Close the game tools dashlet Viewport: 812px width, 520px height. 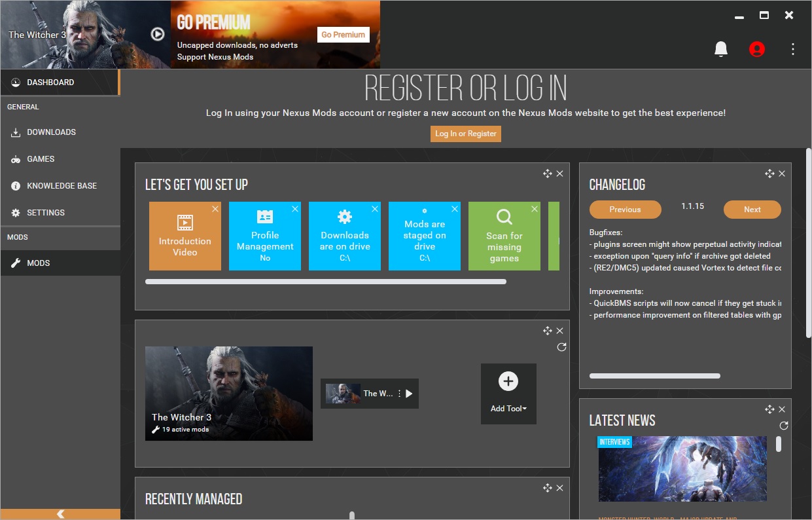coord(559,331)
